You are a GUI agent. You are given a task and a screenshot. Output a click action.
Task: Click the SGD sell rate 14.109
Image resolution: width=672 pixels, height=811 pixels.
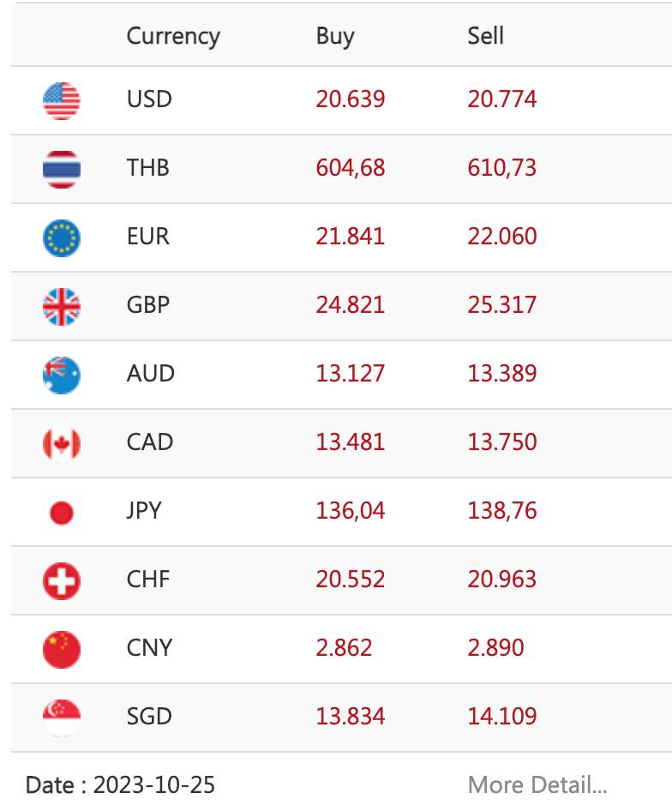(502, 717)
